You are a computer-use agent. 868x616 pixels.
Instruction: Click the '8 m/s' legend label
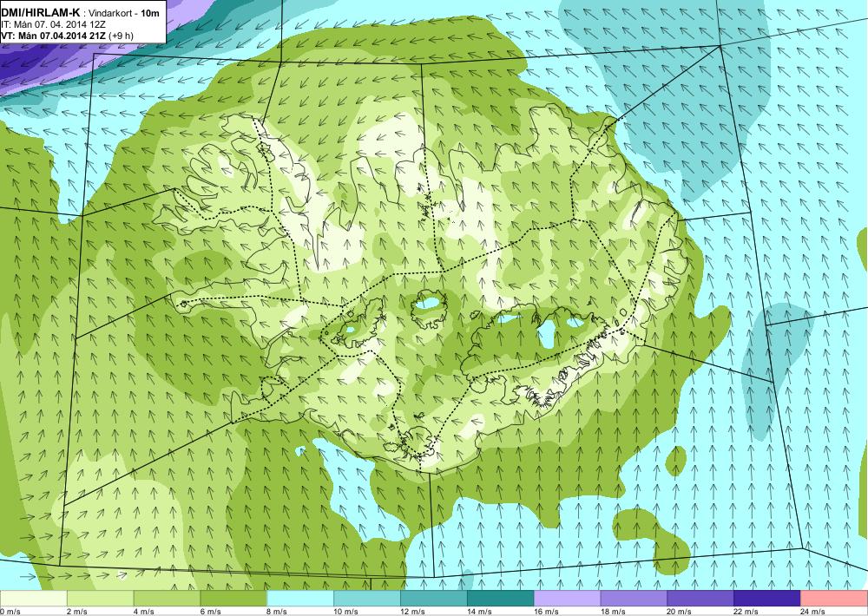[278, 612]
